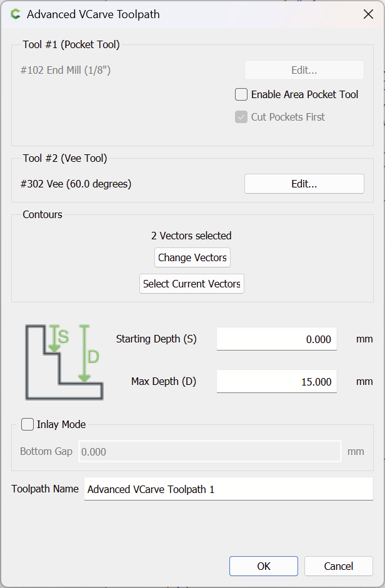Viewport: 385px width, 588px height.
Task: Close the Advanced VCarve Toolpath dialog
Action: [x=368, y=14]
